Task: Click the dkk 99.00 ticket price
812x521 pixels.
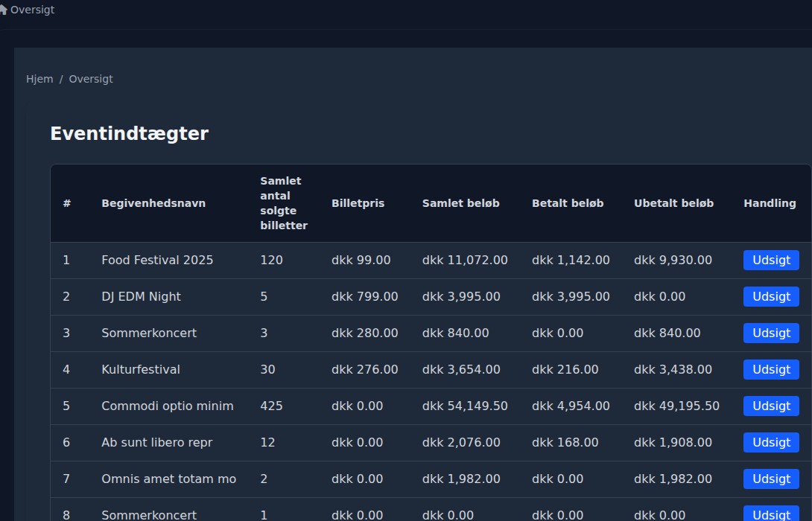Action: 361,260
